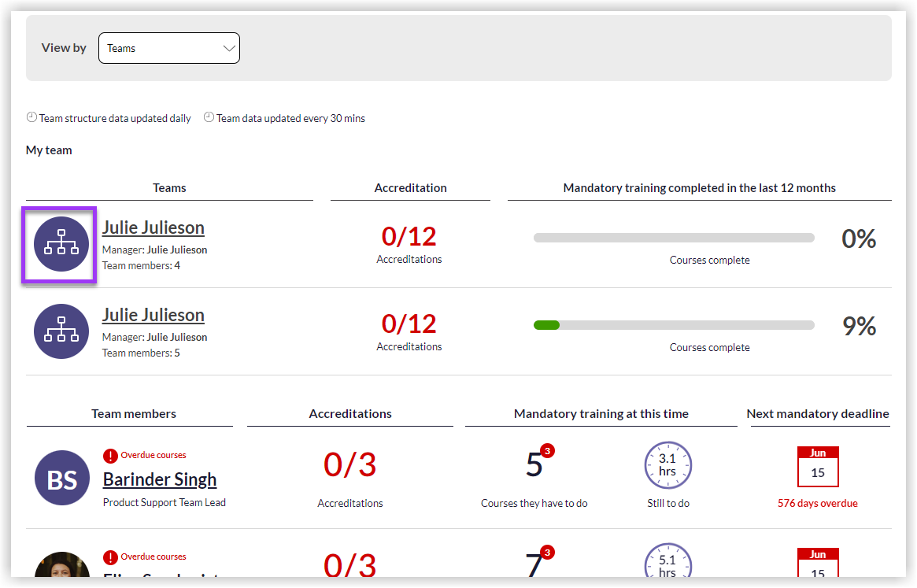Click the 576 days overdue text

pyautogui.click(x=818, y=503)
